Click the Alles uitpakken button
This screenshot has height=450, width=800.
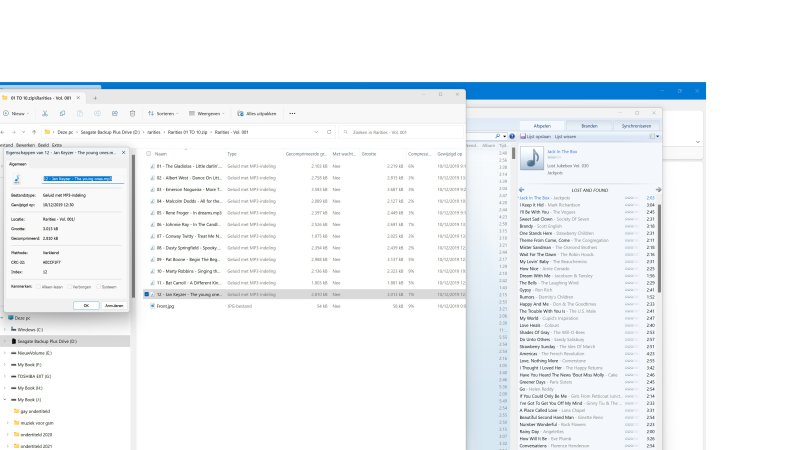[x=255, y=114]
